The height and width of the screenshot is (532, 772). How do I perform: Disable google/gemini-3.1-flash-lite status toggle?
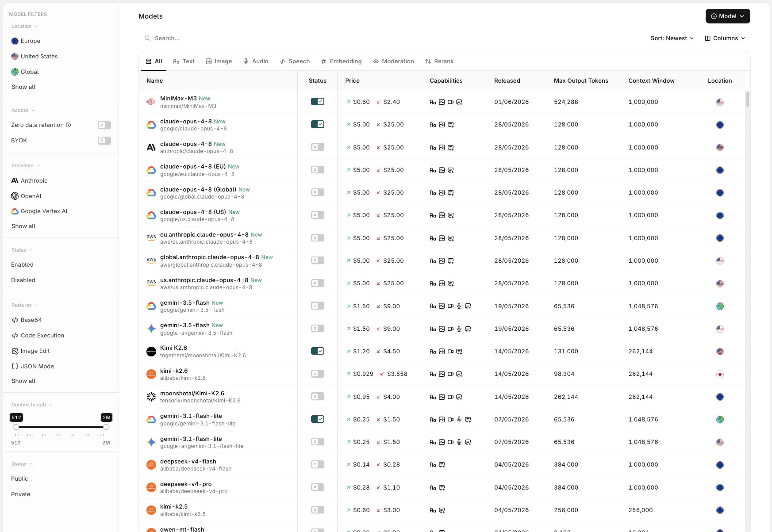pyautogui.click(x=318, y=419)
